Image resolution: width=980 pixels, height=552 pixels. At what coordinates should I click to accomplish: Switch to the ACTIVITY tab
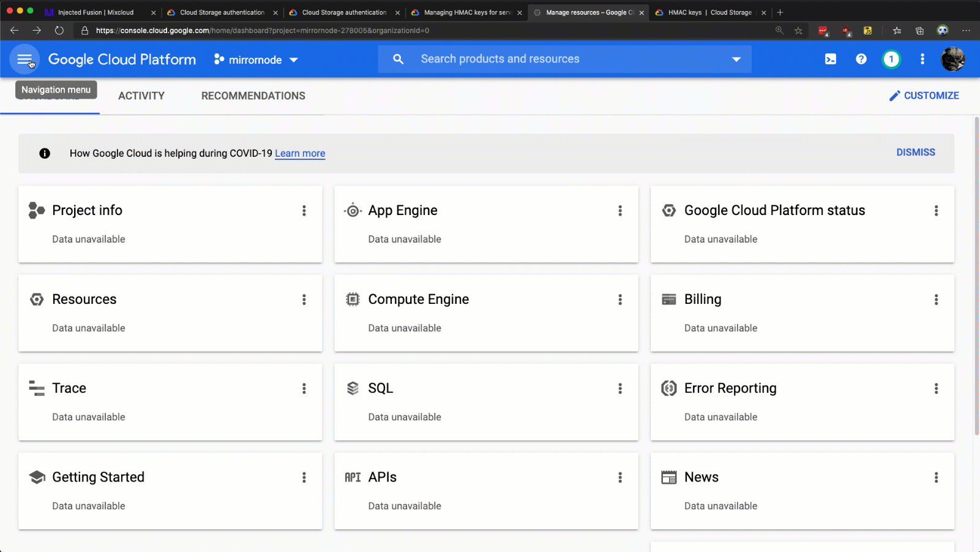click(141, 96)
